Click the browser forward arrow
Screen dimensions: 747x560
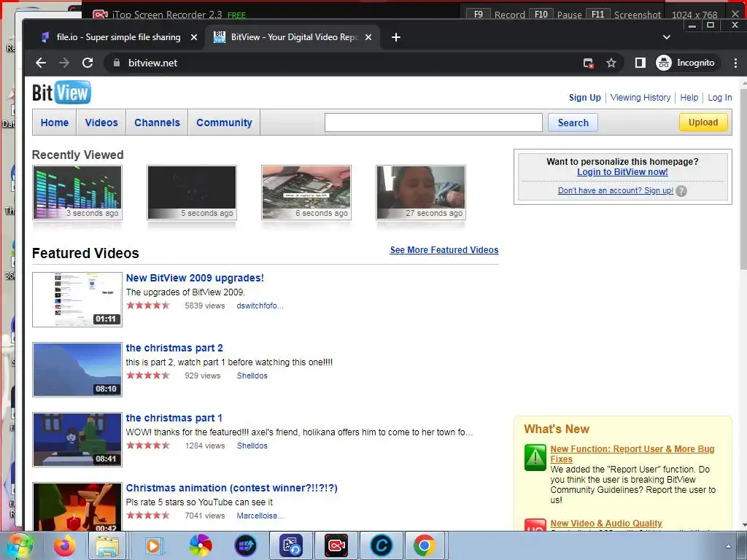click(64, 63)
